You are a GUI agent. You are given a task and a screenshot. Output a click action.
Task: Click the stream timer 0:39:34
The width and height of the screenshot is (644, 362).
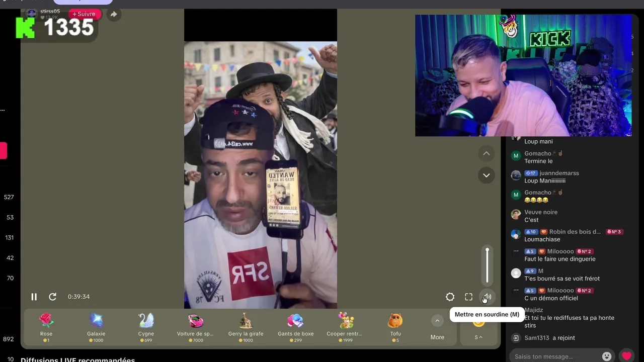click(78, 297)
